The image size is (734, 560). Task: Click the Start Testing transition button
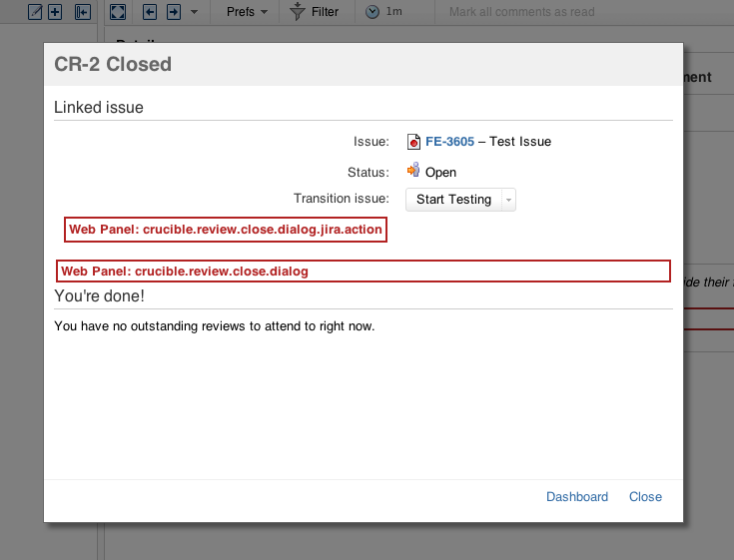[x=453, y=200]
